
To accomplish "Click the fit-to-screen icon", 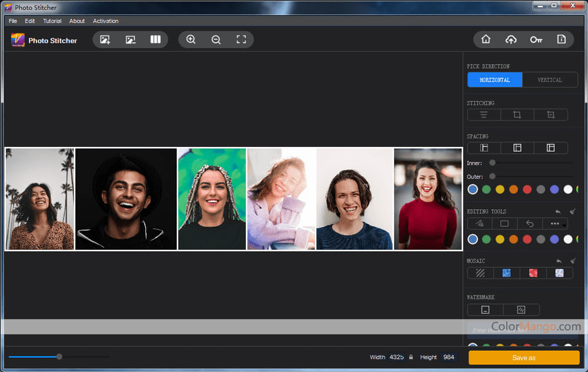I will coord(241,39).
